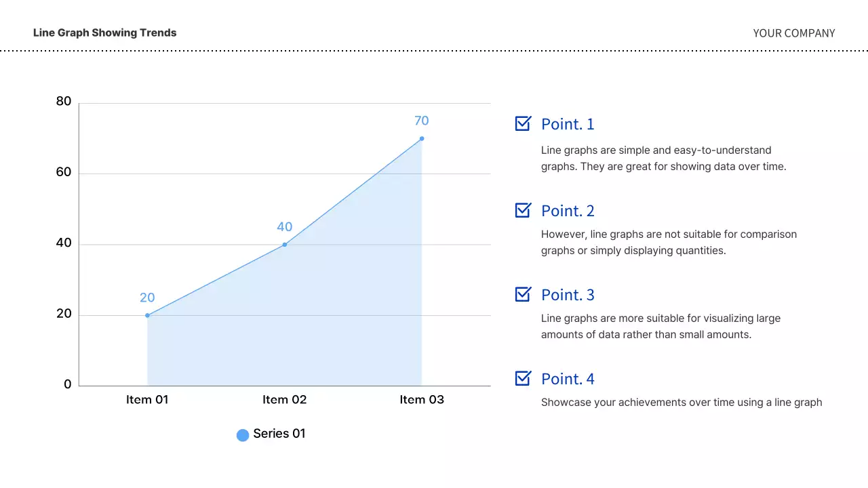Click the 'YOUR COMPANY' header text
This screenshot has width=868, height=488.
[794, 33]
